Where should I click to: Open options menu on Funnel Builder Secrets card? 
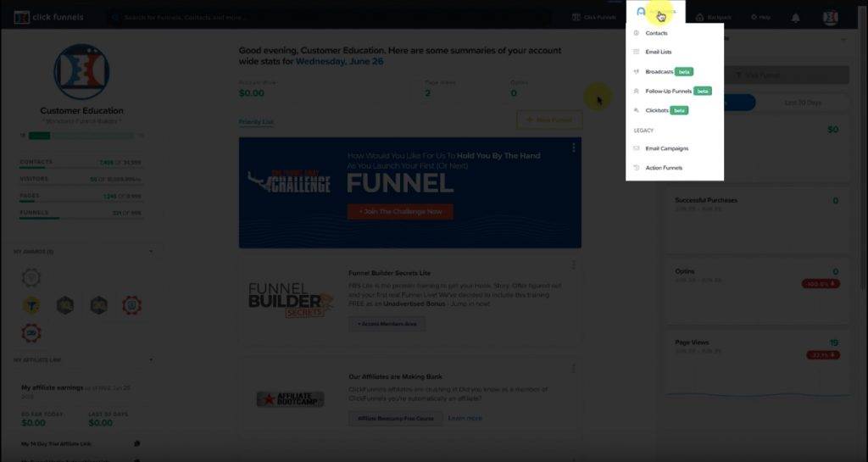[x=574, y=265]
